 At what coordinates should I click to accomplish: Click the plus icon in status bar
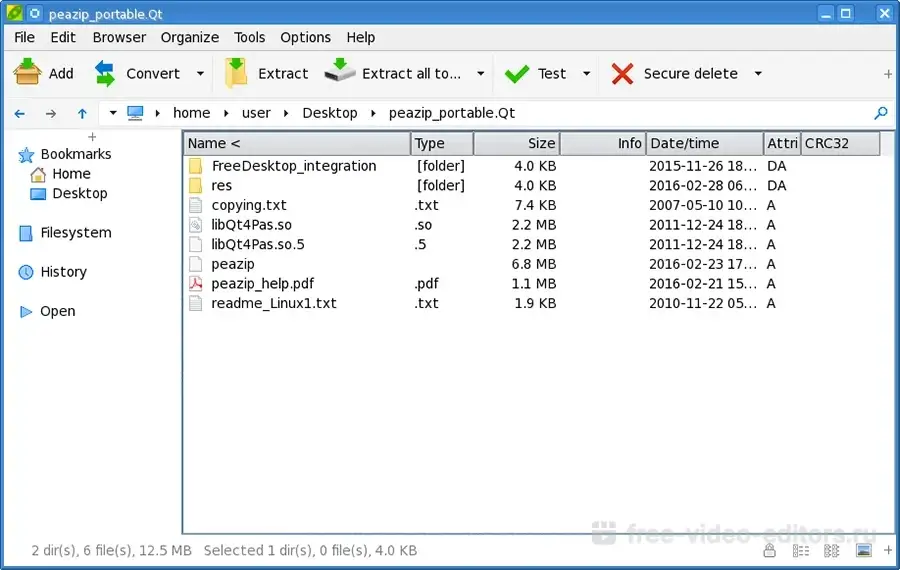coord(888,550)
